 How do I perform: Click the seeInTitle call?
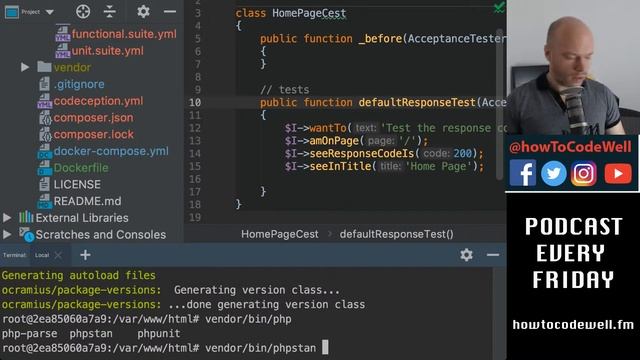click(340, 166)
